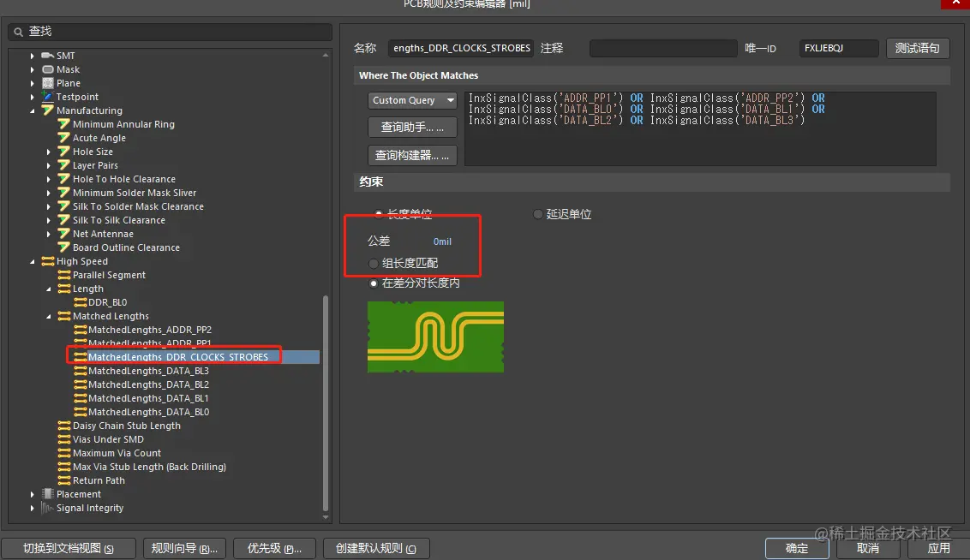
Task: Click the Layer Pairs rule icon
Action: [x=63, y=164]
